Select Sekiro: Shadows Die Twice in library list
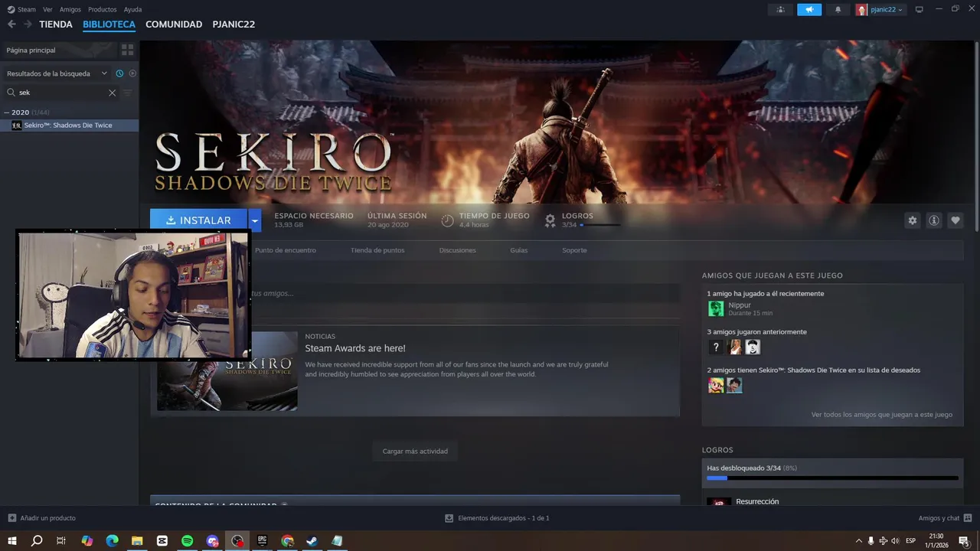 click(x=69, y=126)
